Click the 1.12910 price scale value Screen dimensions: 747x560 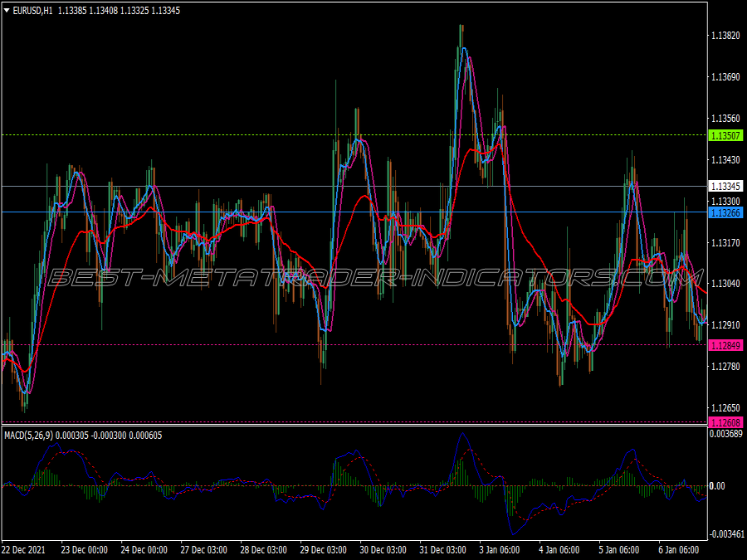pos(725,324)
